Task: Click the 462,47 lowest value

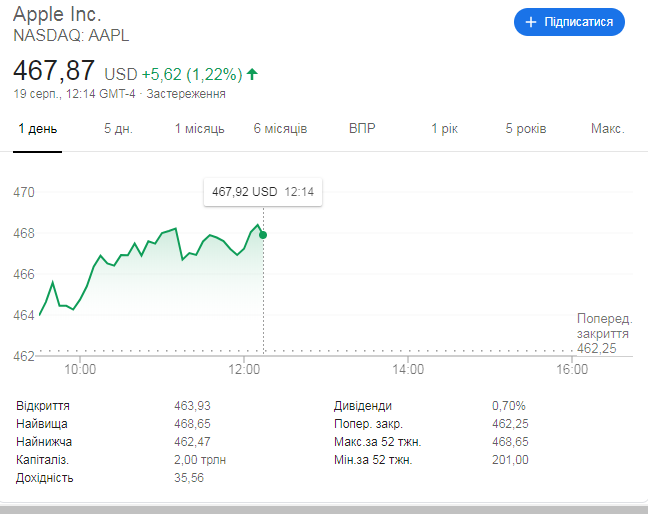Action: pyautogui.click(x=192, y=442)
